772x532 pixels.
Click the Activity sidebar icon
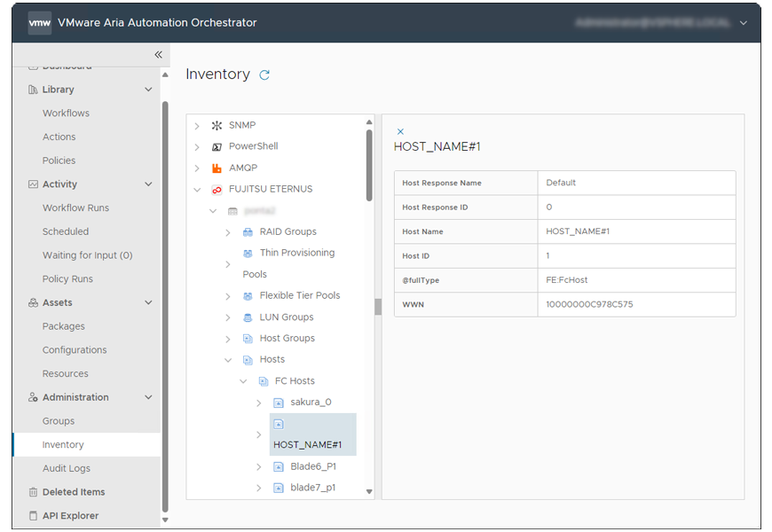point(33,184)
